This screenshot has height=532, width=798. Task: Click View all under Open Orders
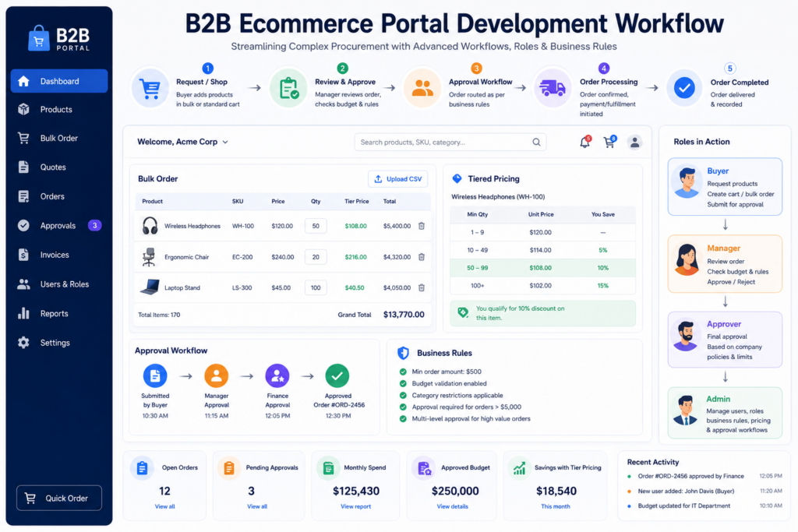165,506
